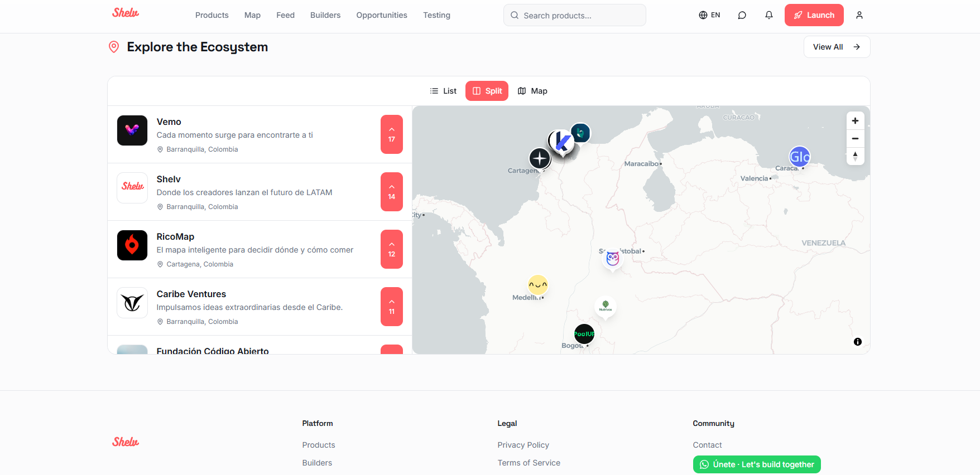Click the Glo marker near Caracas
980x475 pixels.
click(800, 157)
